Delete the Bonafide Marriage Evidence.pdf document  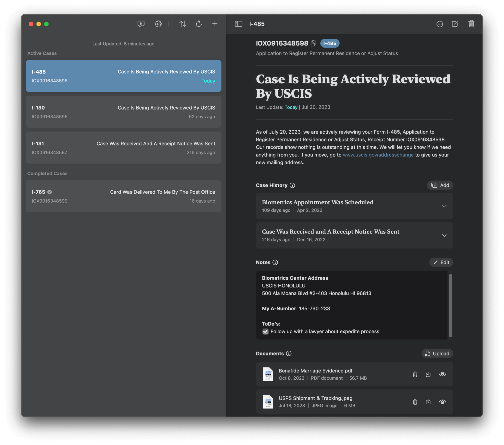pos(415,374)
